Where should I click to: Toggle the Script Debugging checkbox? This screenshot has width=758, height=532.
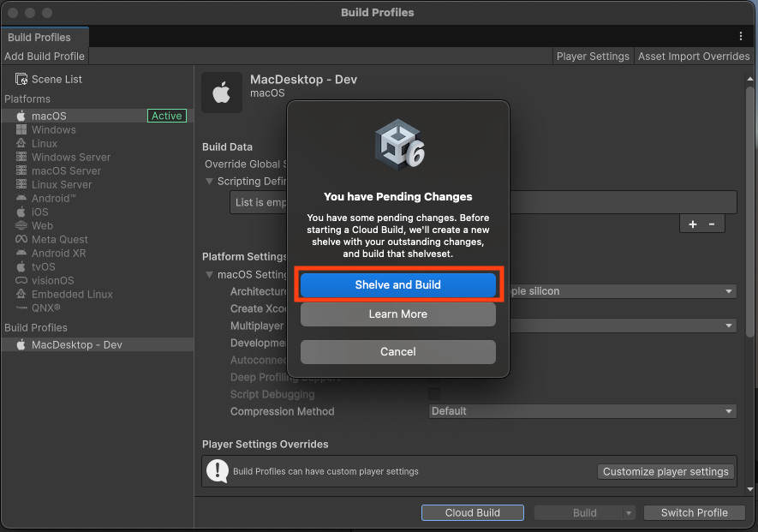[x=434, y=394]
